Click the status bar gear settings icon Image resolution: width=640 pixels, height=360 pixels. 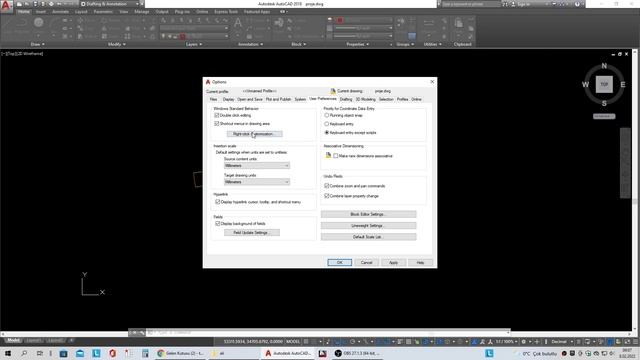(x=523, y=342)
